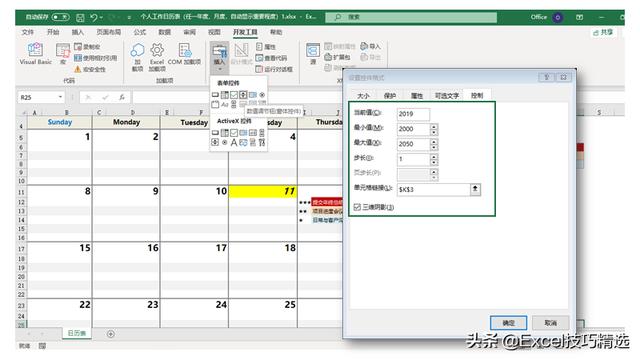Click the Save icon in title bar
This screenshot has height=360, width=640.
(80, 17)
